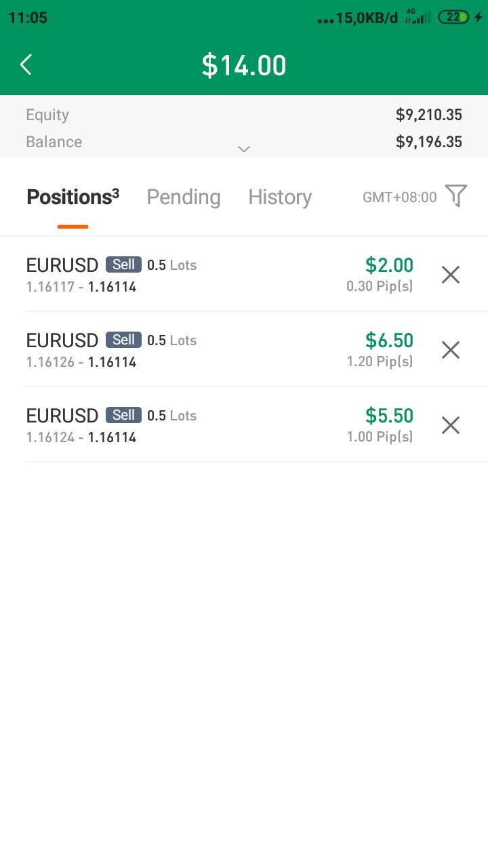
Task: Tap the Equity value $9,210.35
Action: click(429, 115)
